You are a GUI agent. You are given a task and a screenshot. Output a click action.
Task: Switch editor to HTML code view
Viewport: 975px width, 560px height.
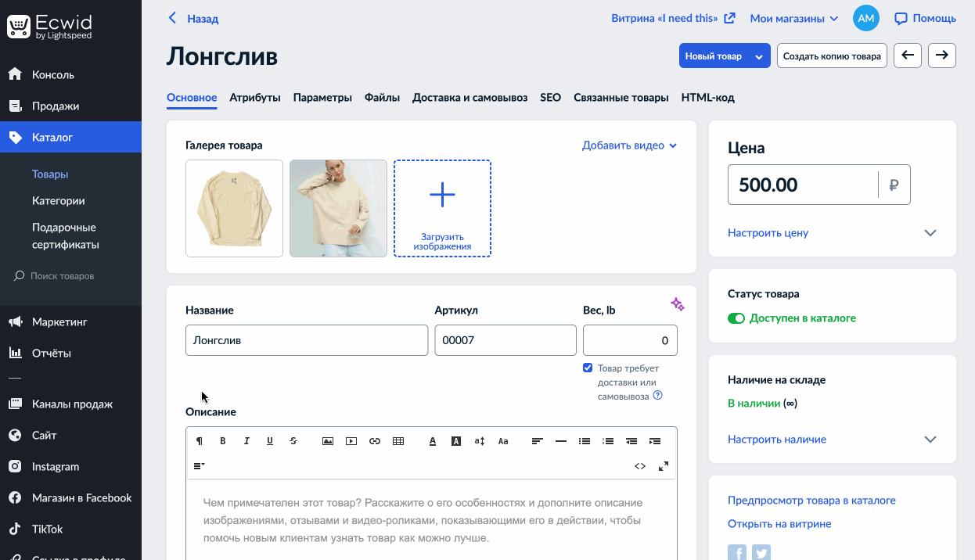pos(640,466)
